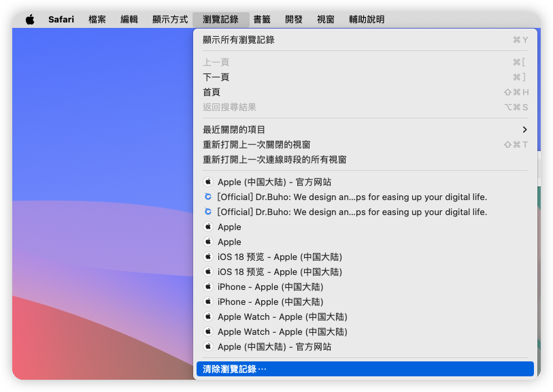Image resolution: width=553 pixels, height=392 pixels.
Task: Go to 首頁
Action: pos(365,93)
